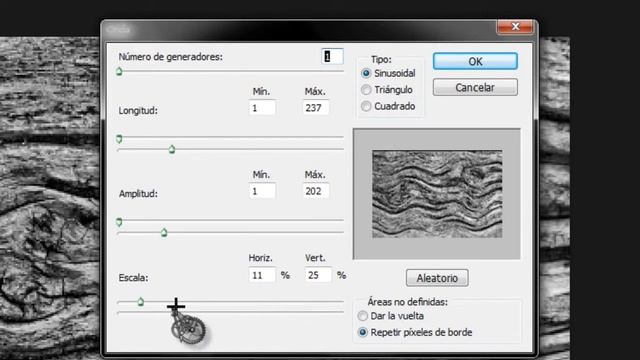Edit the Escala Vert. percentage field

[318, 275]
